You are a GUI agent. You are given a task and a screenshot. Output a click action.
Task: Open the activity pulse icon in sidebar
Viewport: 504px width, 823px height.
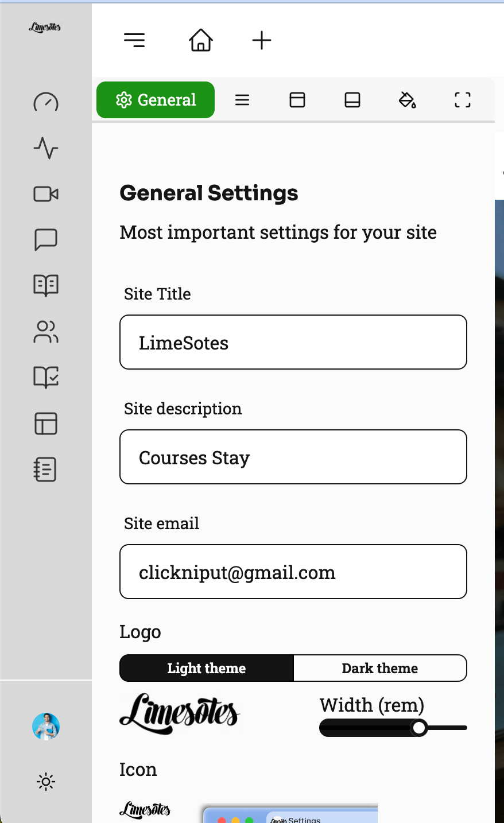pos(46,148)
